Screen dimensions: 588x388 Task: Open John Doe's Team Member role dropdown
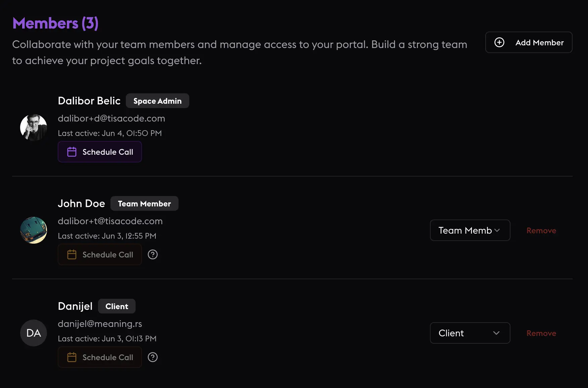pos(470,230)
